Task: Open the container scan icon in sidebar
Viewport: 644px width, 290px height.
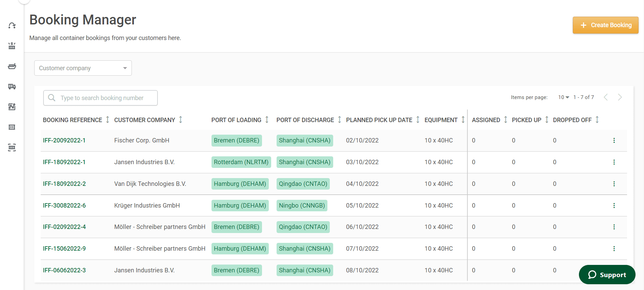Action: coord(12,148)
